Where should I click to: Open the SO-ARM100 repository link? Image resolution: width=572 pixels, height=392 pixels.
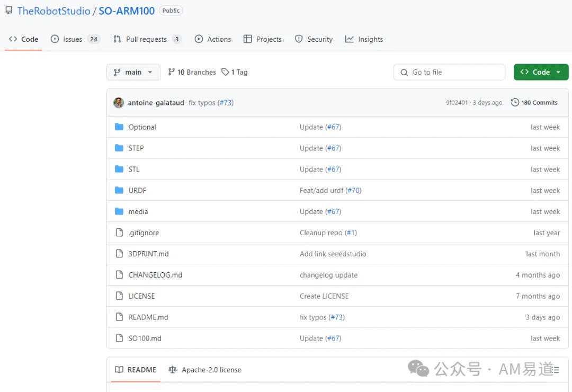(x=127, y=11)
